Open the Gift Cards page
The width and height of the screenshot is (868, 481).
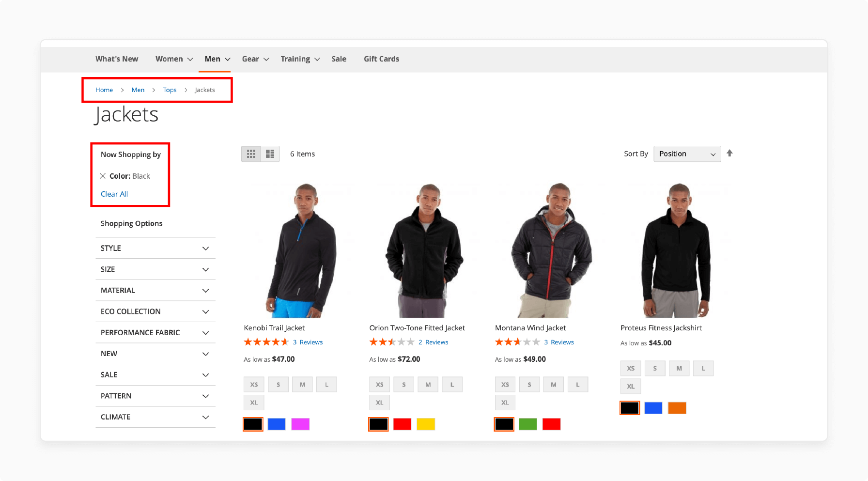coord(382,59)
